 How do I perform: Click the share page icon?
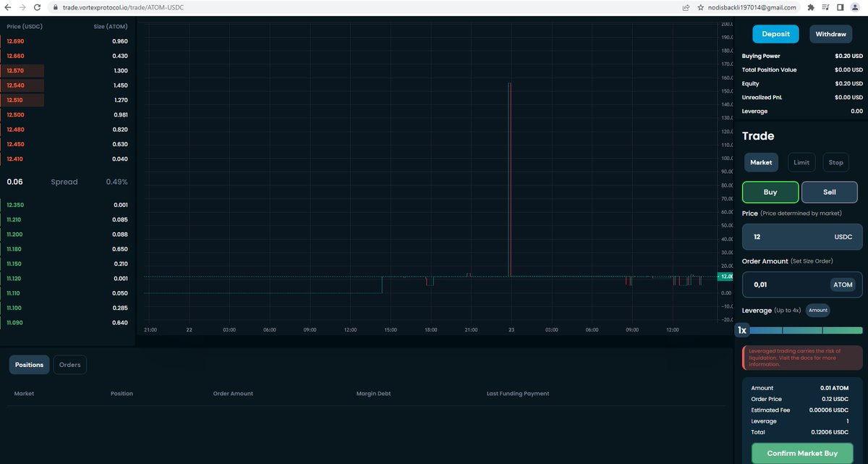click(686, 7)
